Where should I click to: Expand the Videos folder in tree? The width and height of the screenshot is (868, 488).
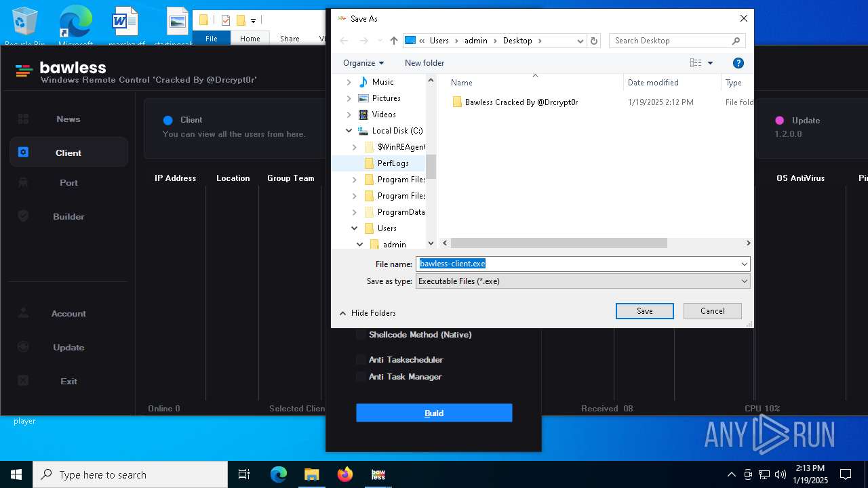(x=349, y=115)
